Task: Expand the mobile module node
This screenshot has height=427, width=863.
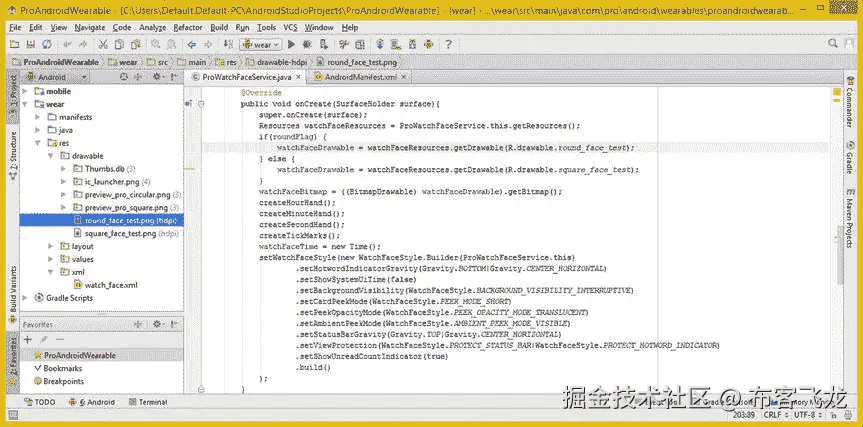Action: (x=25, y=91)
